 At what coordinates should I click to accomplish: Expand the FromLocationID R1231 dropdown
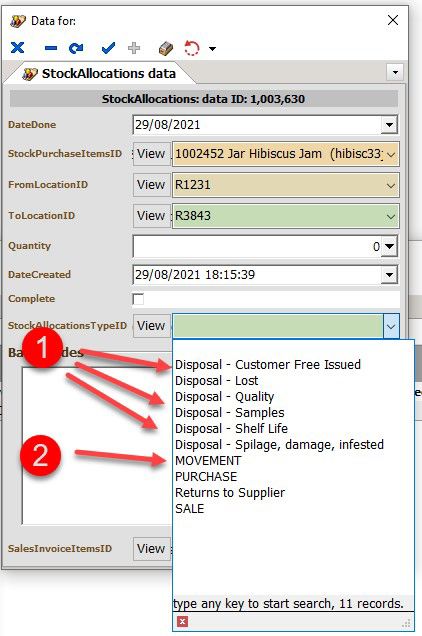(x=391, y=185)
